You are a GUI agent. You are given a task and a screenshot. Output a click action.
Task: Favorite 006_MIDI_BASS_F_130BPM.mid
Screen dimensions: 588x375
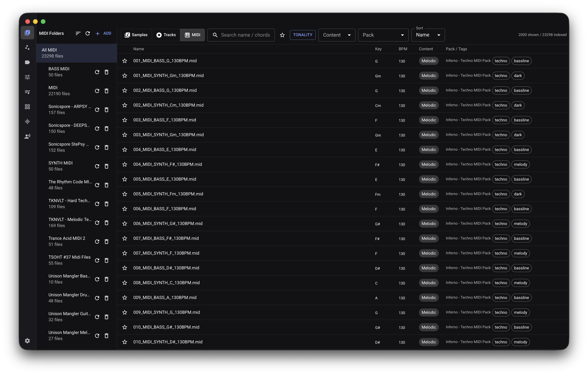(125, 209)
